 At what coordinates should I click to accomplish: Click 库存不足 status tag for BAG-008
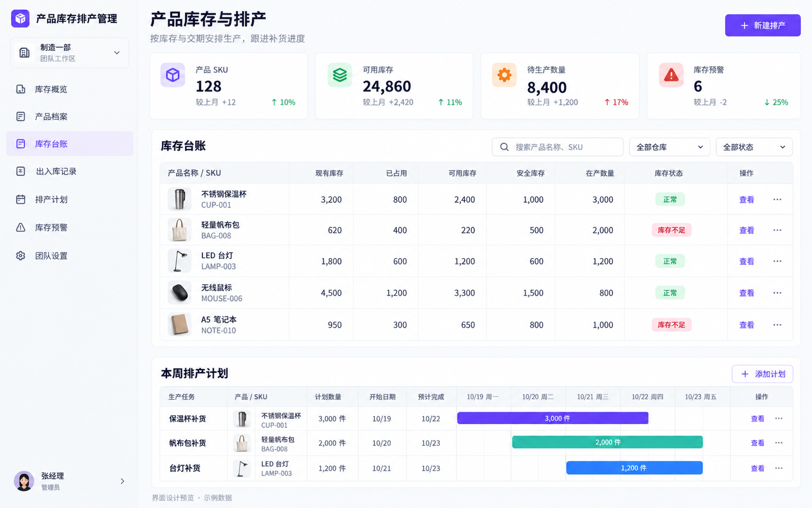tap(671, 230)
